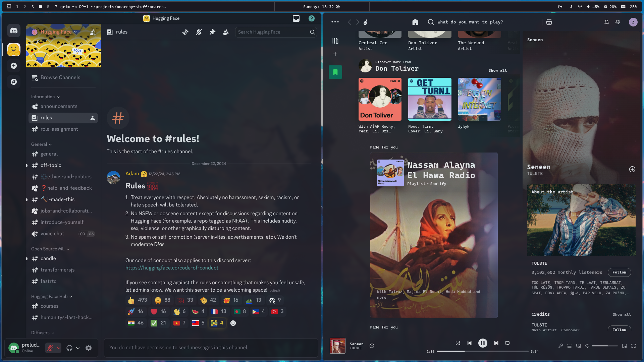This screenshot has height=362, width=644.
Task: Open Spotify profile menu Z avatar
Action: [633, 22]
